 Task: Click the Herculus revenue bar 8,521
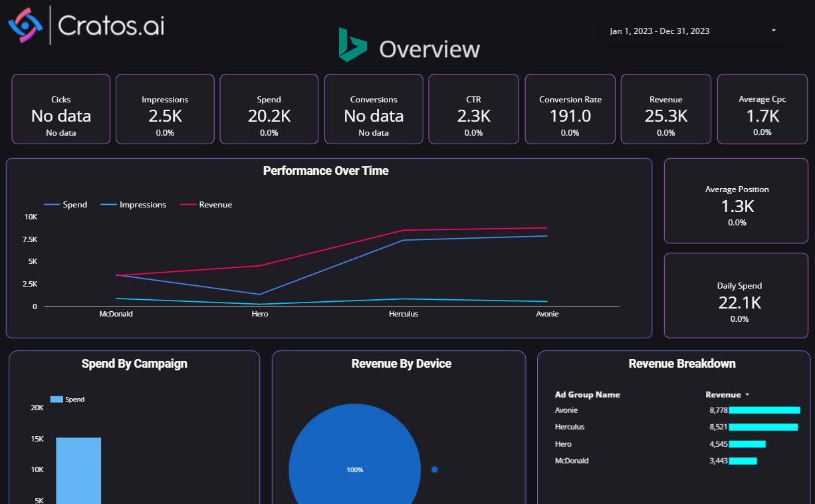763,427
